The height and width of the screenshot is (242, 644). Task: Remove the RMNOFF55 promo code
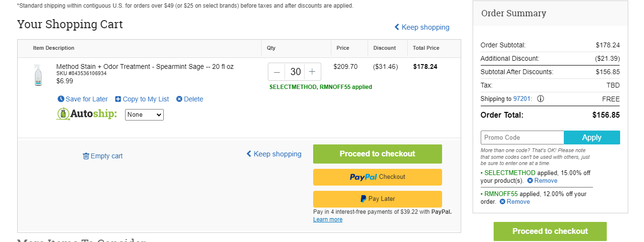pyautogui.click(x=515, y=202)
